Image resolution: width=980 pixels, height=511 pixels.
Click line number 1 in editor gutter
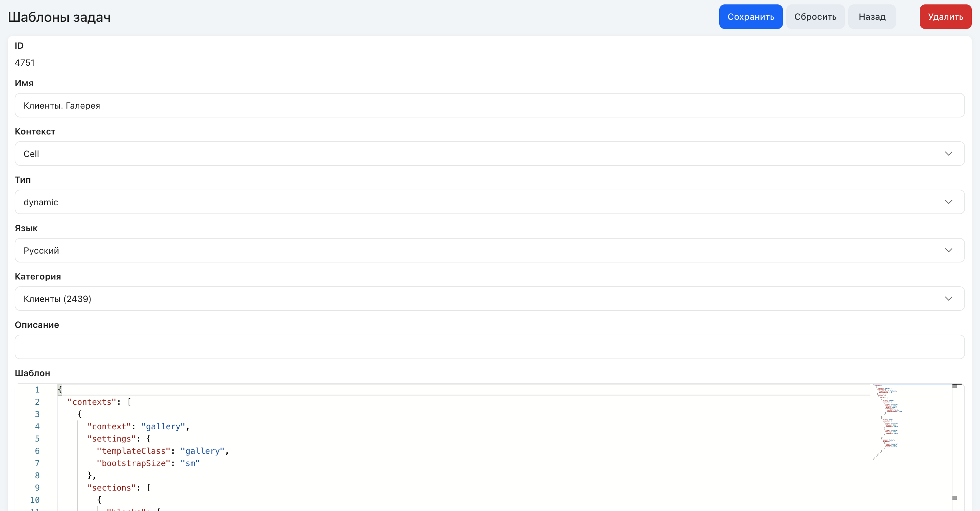click(x=37, y=389)
